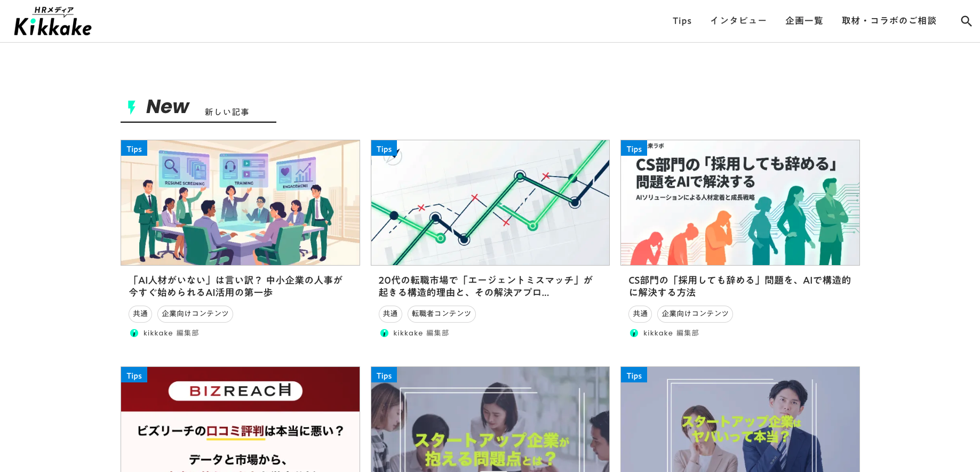This screenshot has height=472, width=980.
Task: Select 企業向けコンテンツ tag under CS部門 article
Action: 695,314
